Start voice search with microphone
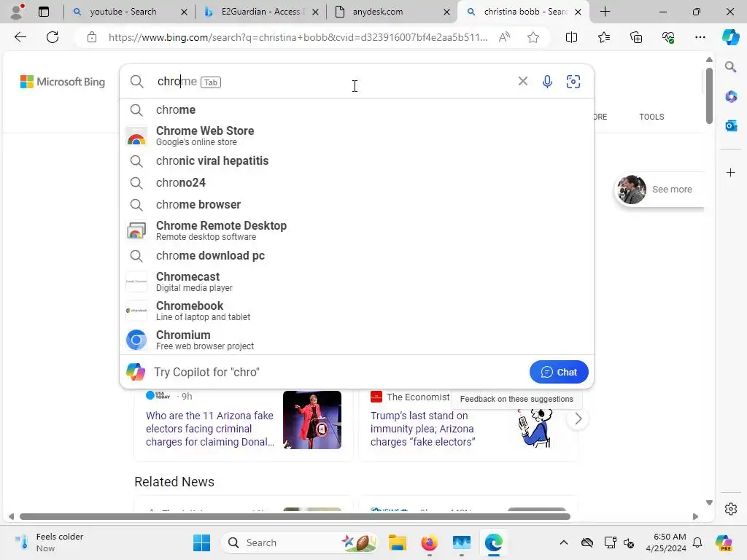 pyautogui.click(x=547, y=82)
